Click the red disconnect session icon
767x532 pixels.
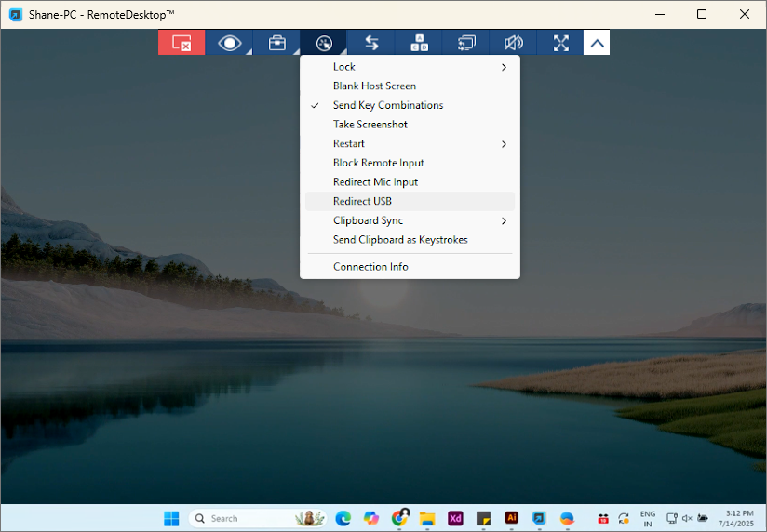pos(182,43)
